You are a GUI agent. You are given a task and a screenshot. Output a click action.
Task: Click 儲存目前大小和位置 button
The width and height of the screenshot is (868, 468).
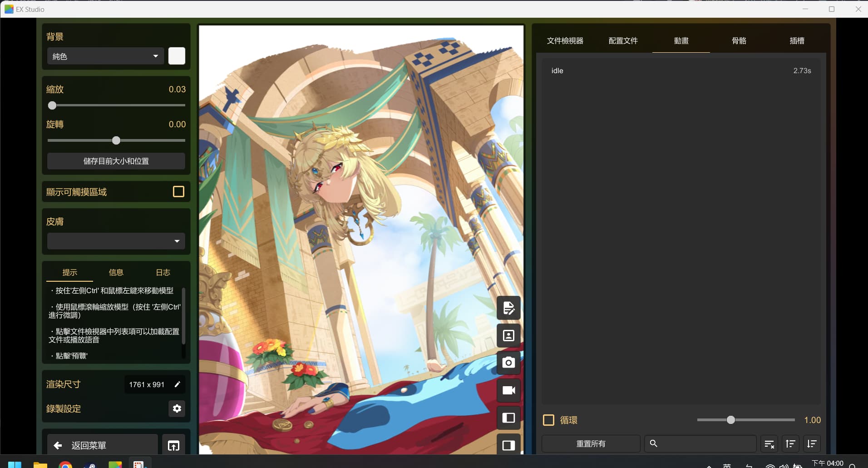[116, 161]
